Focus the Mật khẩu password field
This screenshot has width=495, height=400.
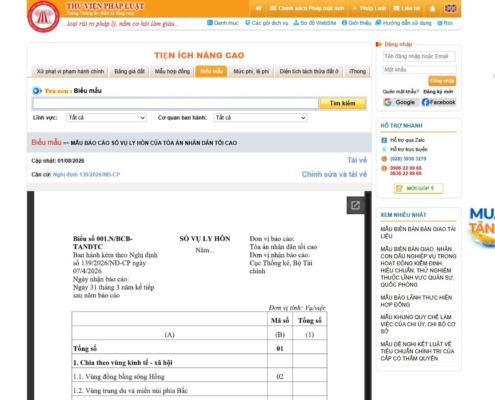pyautogui.click(x=419, y=70)
